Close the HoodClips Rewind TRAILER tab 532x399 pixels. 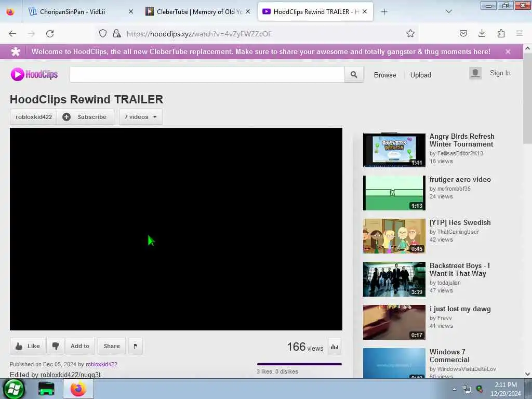click(x=365, y=11)
